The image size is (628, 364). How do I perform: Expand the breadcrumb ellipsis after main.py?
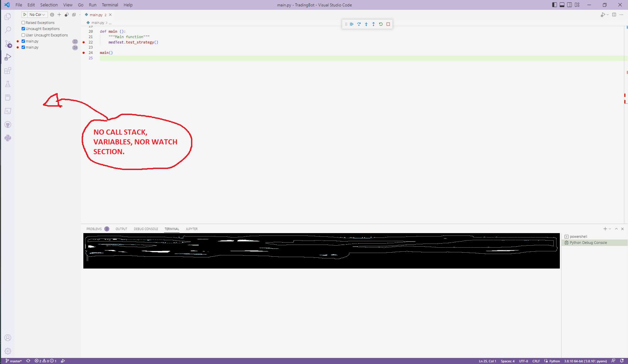(110, 23)
